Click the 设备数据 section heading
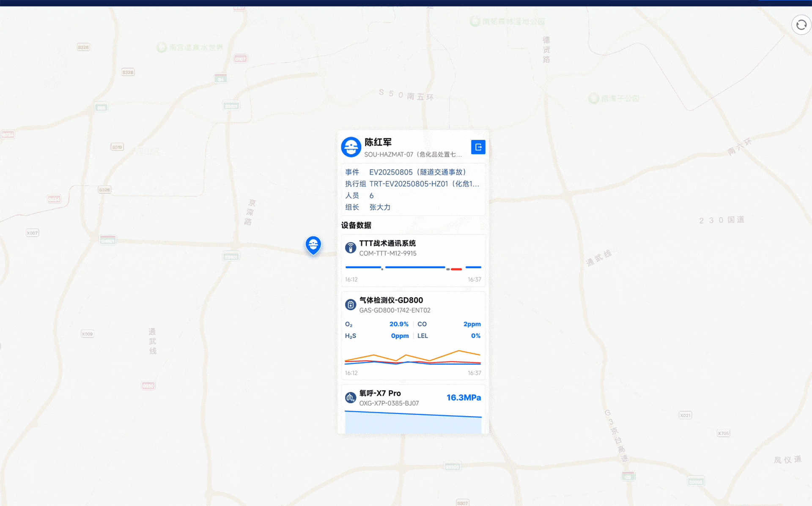Viewport: 812px width, 506px height. 356,225
